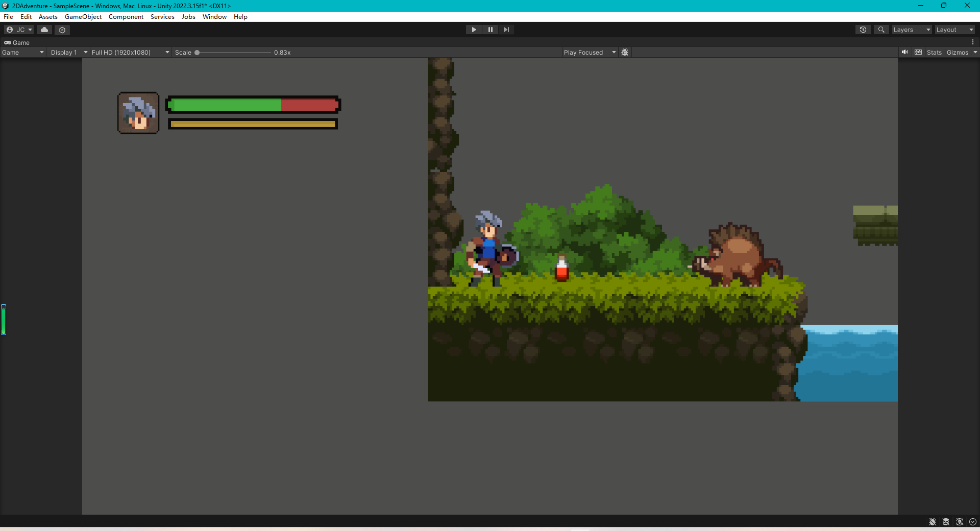Pause the game with the Pause button
Viewport: 980px width, 531px height.
click(x=490, y=30)
